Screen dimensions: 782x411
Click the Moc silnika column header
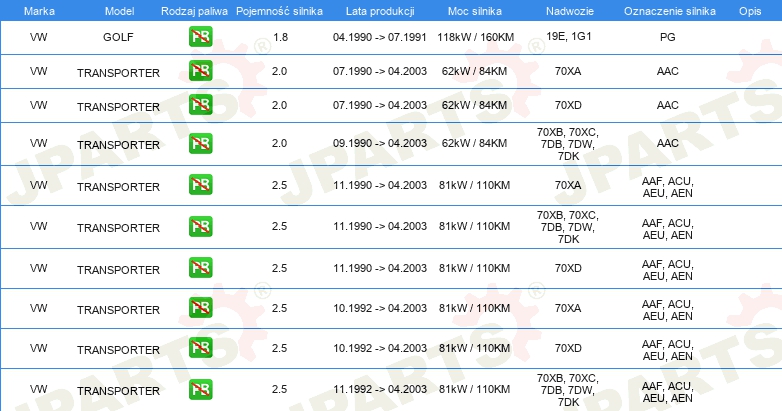[x=475, y=11]
